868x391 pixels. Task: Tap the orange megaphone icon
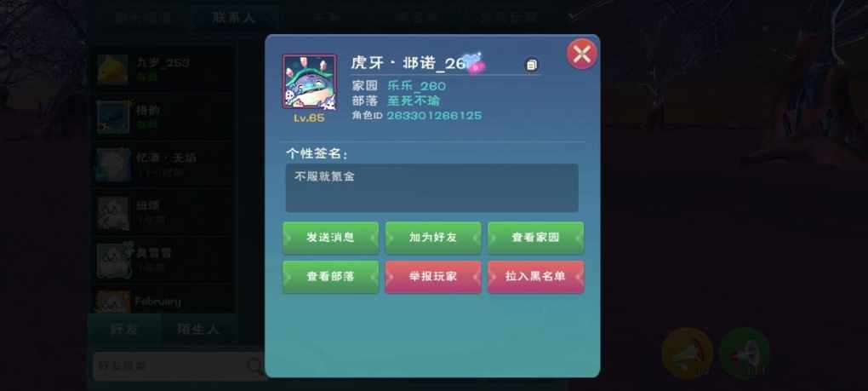click(687, 353)
